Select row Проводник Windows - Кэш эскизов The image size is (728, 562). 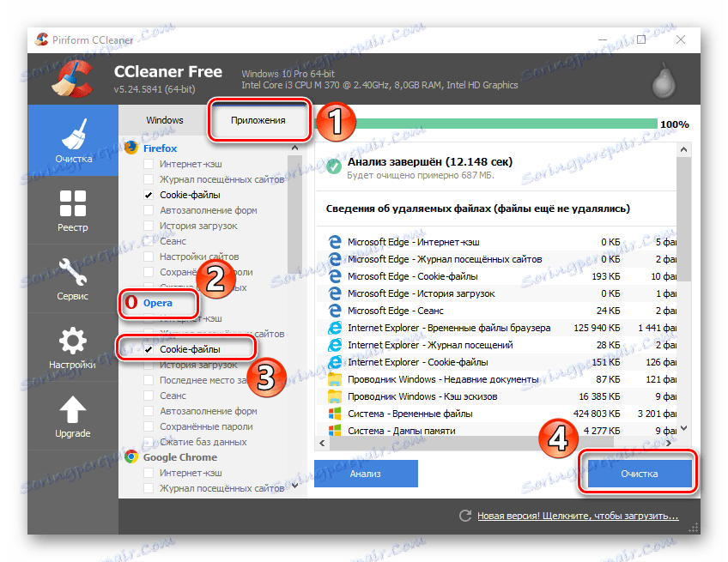click(x=497, y=396)
